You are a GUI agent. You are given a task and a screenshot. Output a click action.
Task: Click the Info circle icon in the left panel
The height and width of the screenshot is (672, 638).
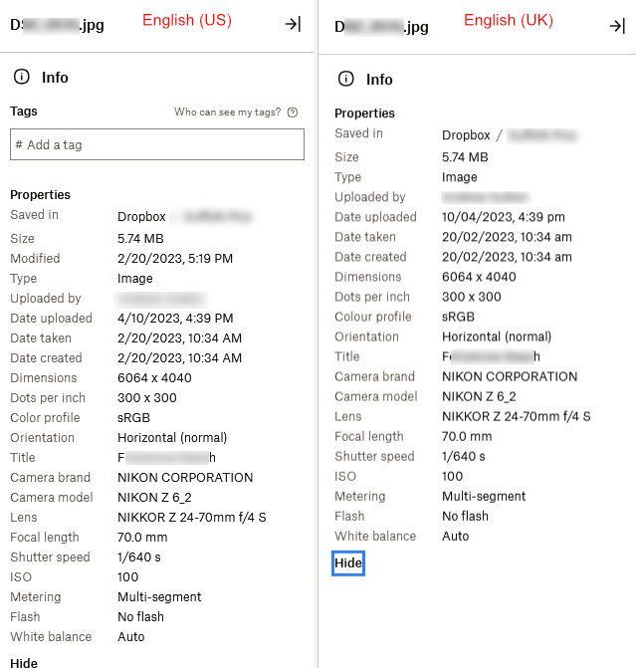point(21,77)
